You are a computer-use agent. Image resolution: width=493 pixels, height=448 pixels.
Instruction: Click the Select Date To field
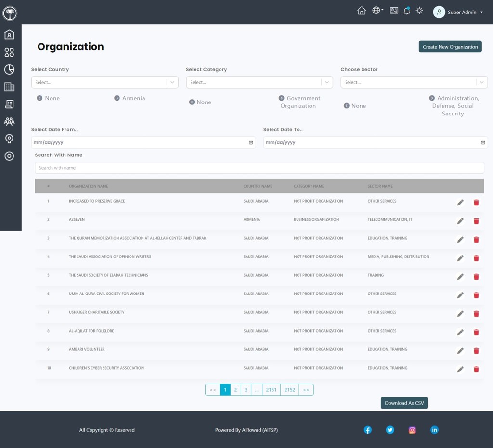pyautogui.click(x=376, y=142)
